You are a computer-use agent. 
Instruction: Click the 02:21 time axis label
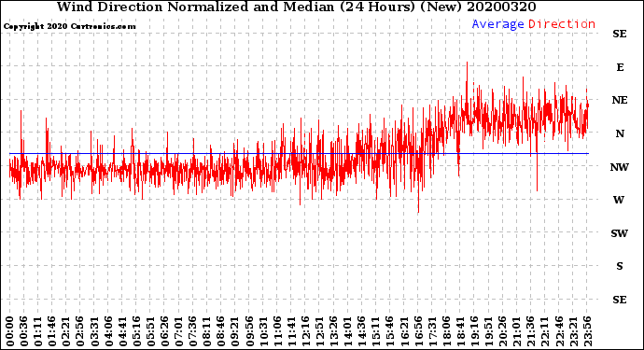65,331
